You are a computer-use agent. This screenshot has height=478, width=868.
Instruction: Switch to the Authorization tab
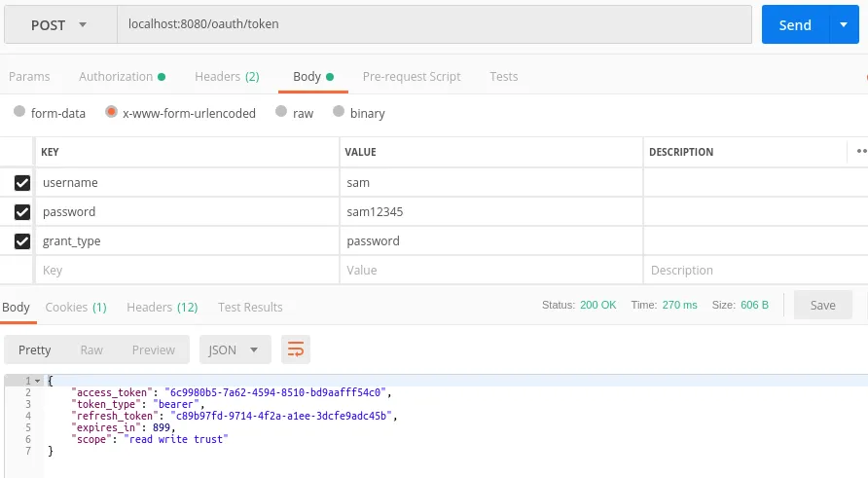[x=121, y=77]
